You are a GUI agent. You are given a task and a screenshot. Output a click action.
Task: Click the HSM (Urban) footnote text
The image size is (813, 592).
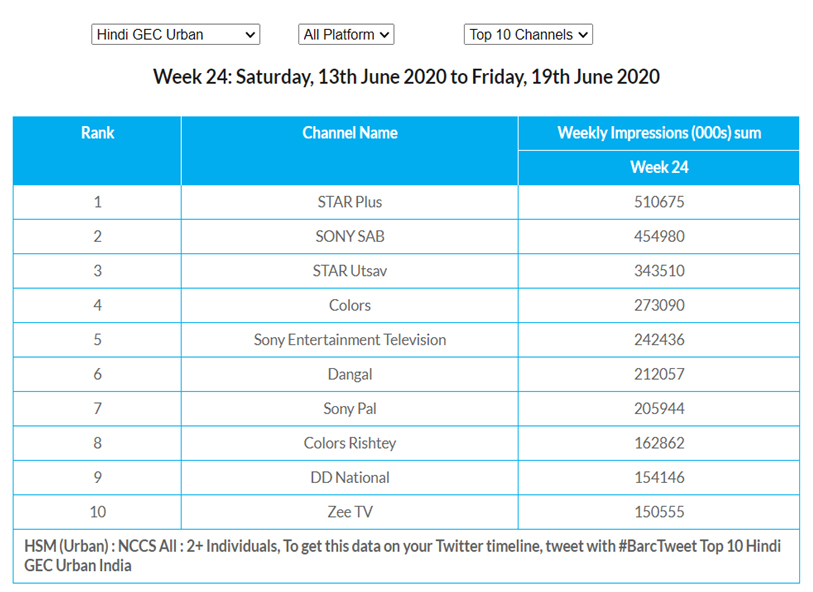(403, 555)
